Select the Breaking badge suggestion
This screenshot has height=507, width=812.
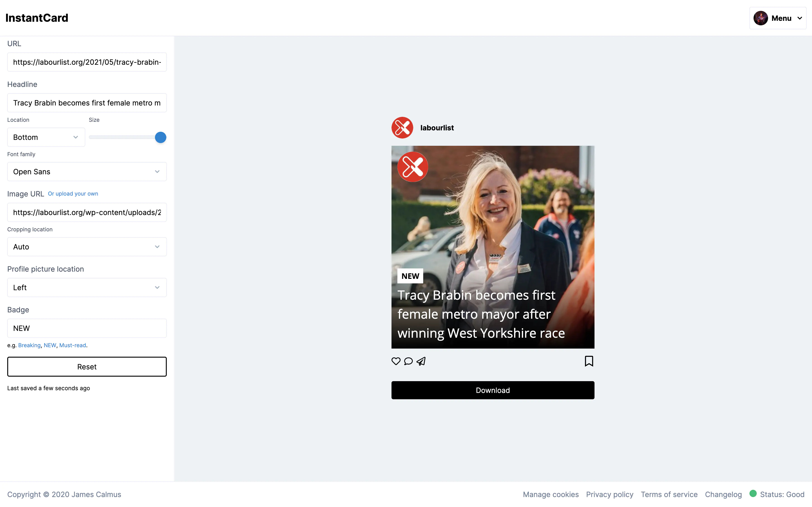(x=29, y=345)
